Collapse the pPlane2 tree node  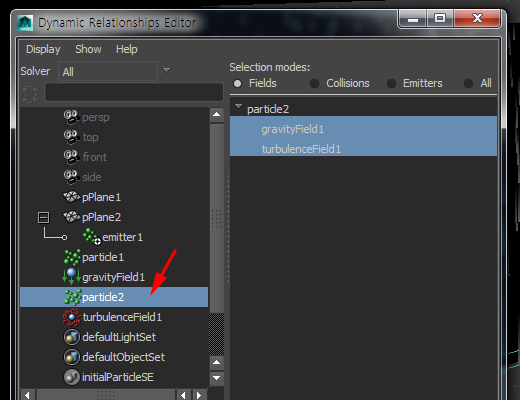tap(43, 217)
